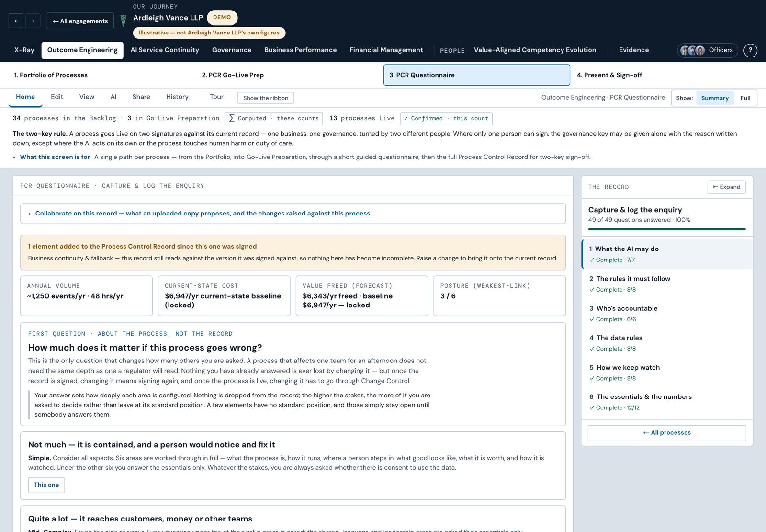766x532 pixels.
Task: Open the Outcome Engineering tab
Action: tap(82, 50)
